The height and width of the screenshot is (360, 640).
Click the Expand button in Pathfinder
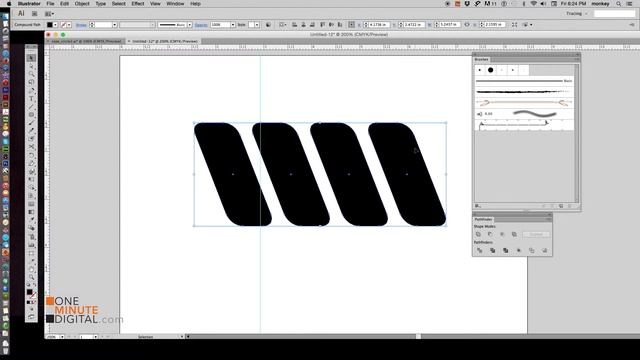point(536,234)
